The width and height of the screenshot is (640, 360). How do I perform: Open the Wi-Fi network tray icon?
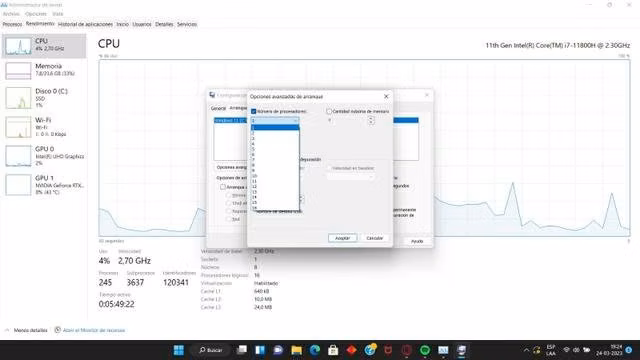coord(567,350)
